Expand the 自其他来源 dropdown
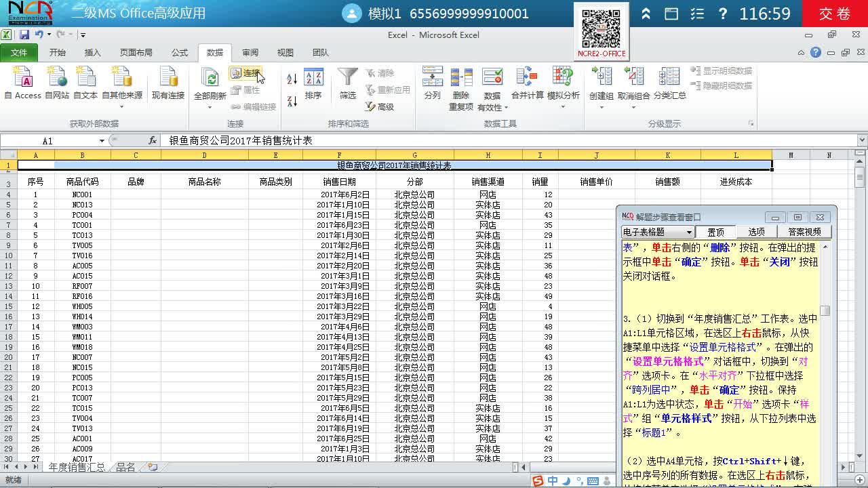 point(122,106)
